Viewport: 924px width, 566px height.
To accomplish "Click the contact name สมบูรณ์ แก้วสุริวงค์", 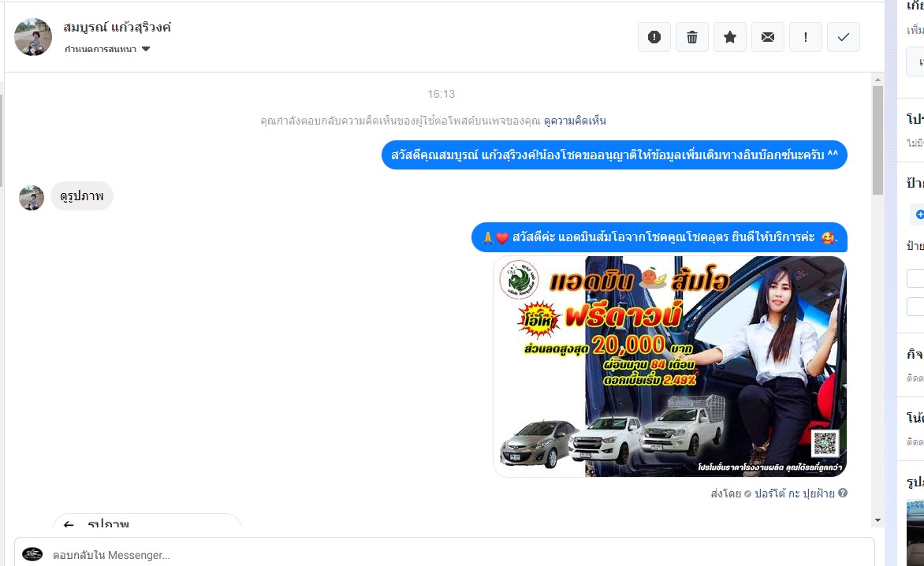I will pyautogui.click(x=117, y=27).
